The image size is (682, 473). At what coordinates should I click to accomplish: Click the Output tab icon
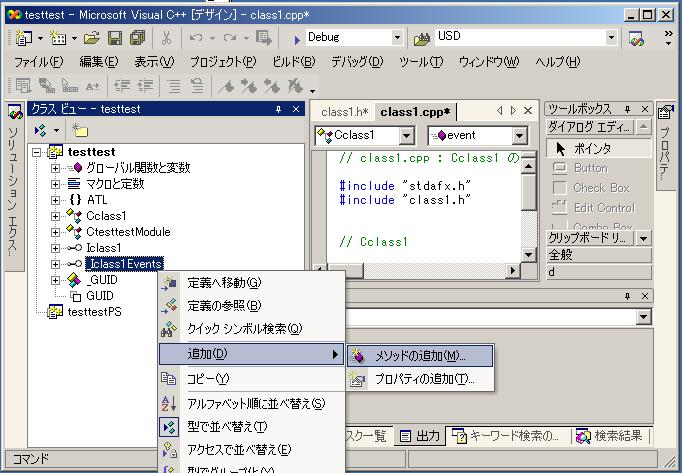[x=405, y=436]
